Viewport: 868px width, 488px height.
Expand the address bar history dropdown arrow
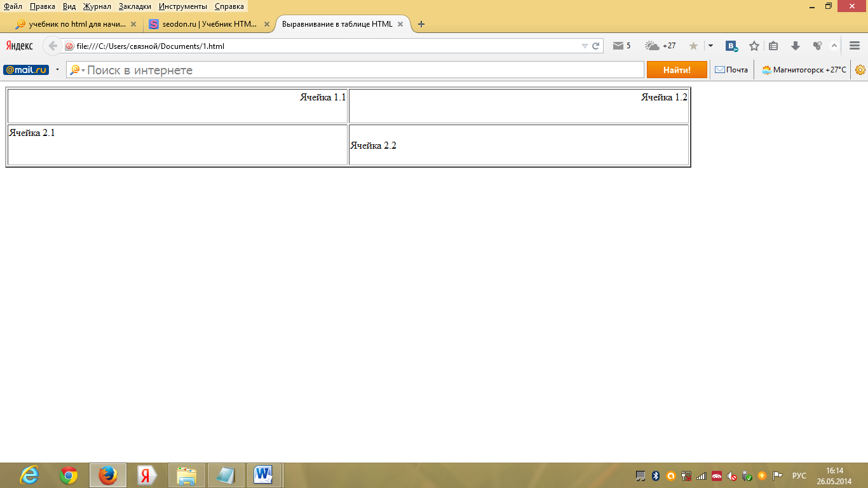pyautogui.click(x=585, y=46)
